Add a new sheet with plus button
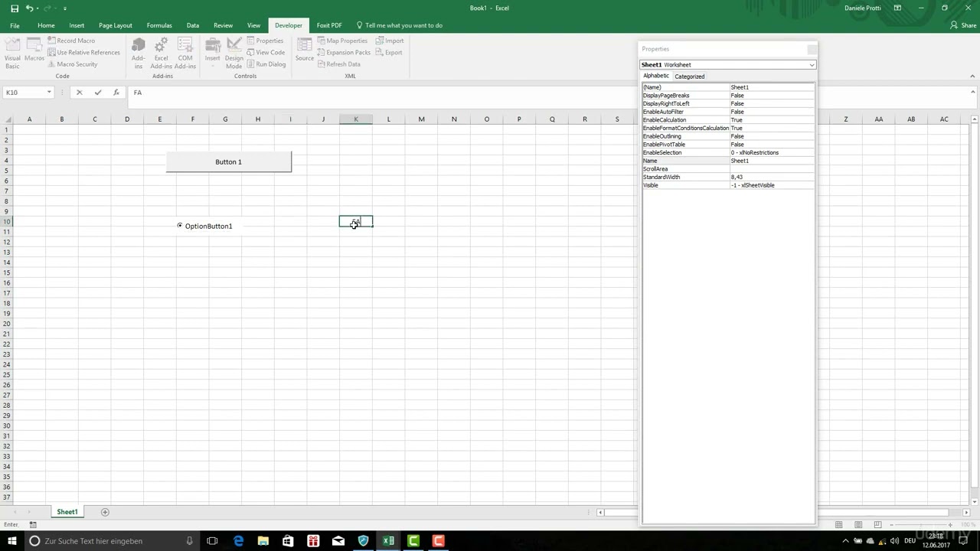The width and height of the screenshot is (980, 551). (105, 512)
